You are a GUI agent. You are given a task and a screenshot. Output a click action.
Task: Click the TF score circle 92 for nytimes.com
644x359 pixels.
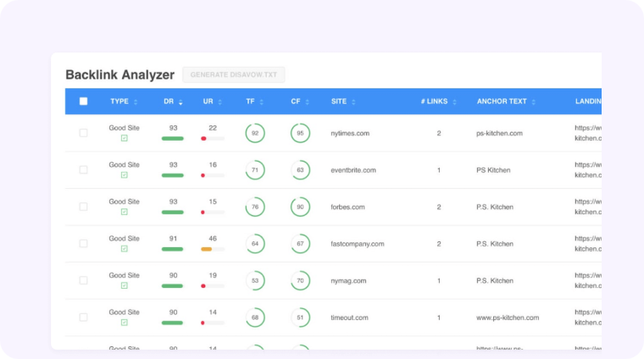click(x=255, y=133)
